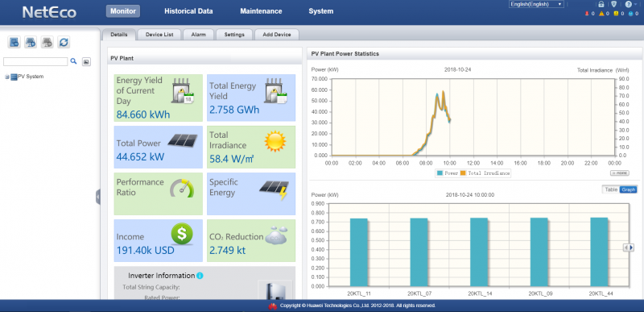Image resolution: width=644 pixels, height=312 pixels.
Task: Click the magnifier search icon in sidebar
Action: pyautogui.click(x=73, y=61)
